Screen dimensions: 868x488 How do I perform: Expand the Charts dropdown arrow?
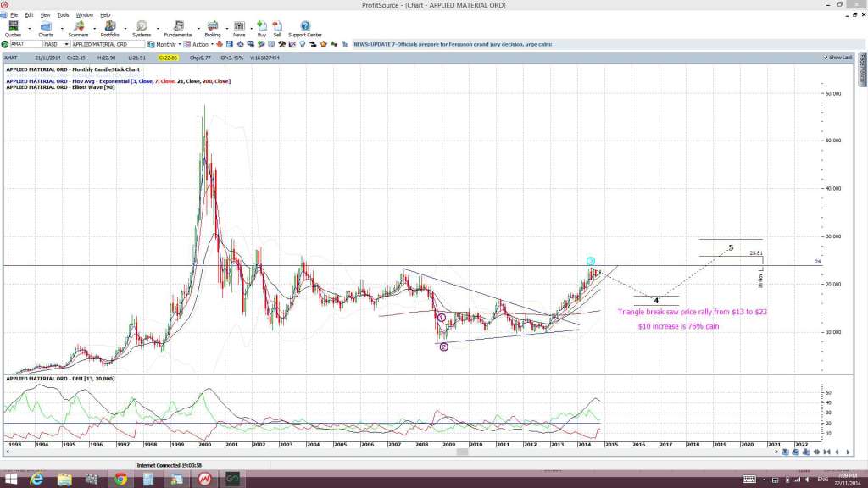tap(62, 28)
